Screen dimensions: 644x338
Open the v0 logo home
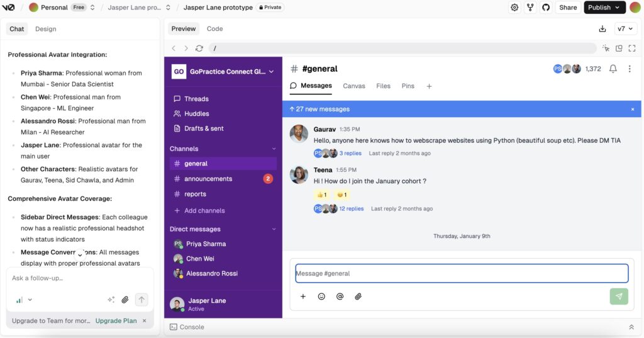(x=8, y=8)
